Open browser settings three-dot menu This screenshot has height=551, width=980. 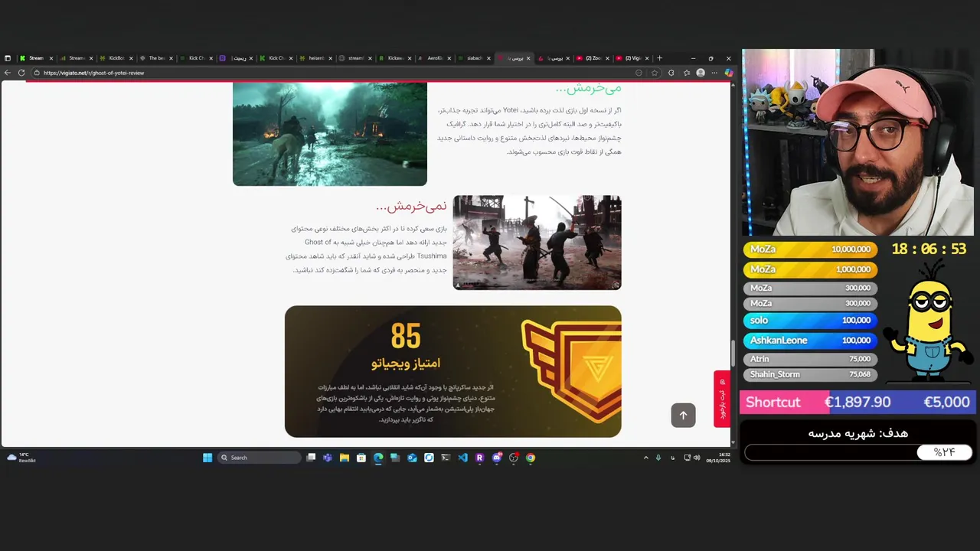(714, 73)
